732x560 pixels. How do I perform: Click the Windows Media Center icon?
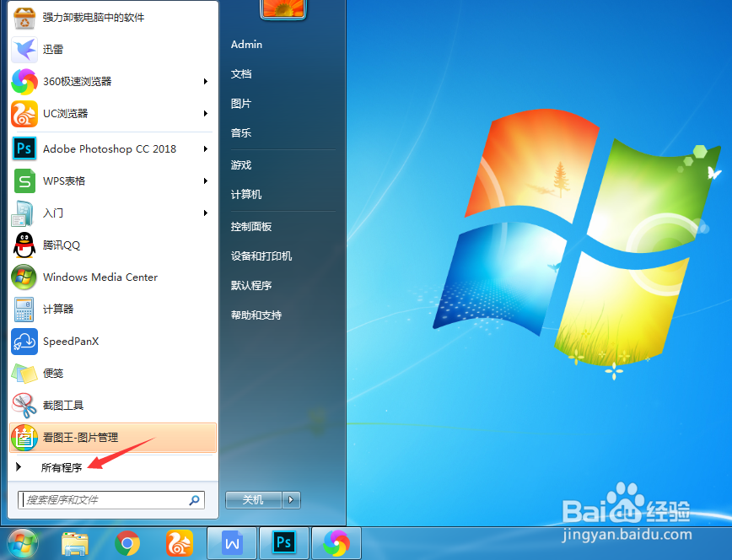[x=24, y=277]
